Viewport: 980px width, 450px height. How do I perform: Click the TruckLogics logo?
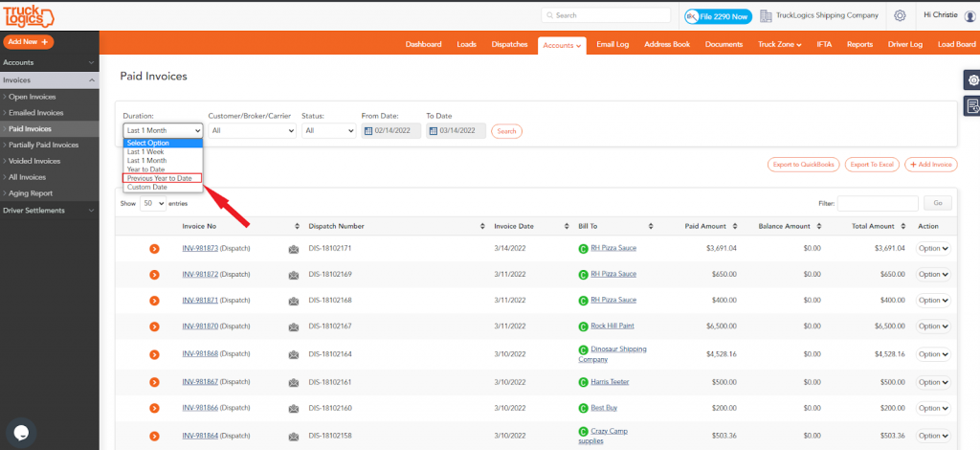tap(28, 15)
